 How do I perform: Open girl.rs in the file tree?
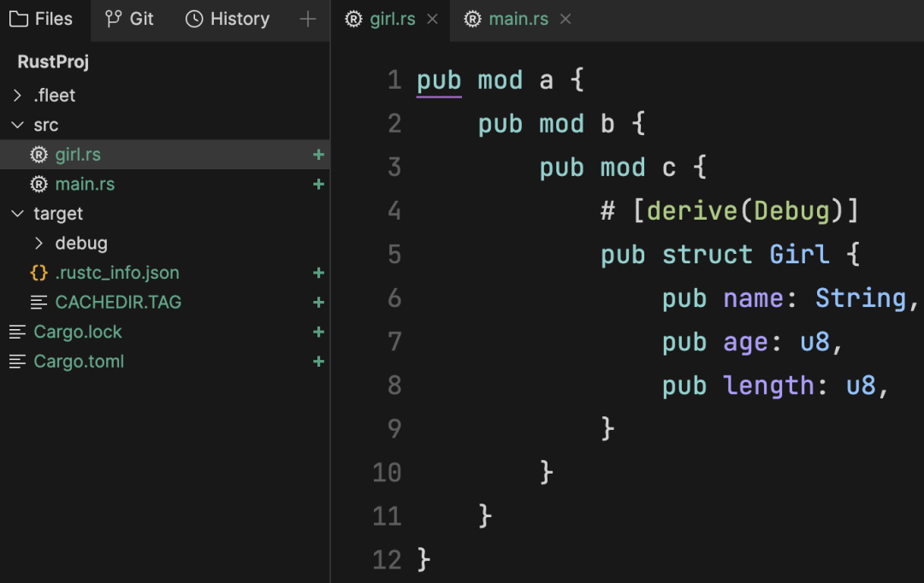click(x=165, y=155)
